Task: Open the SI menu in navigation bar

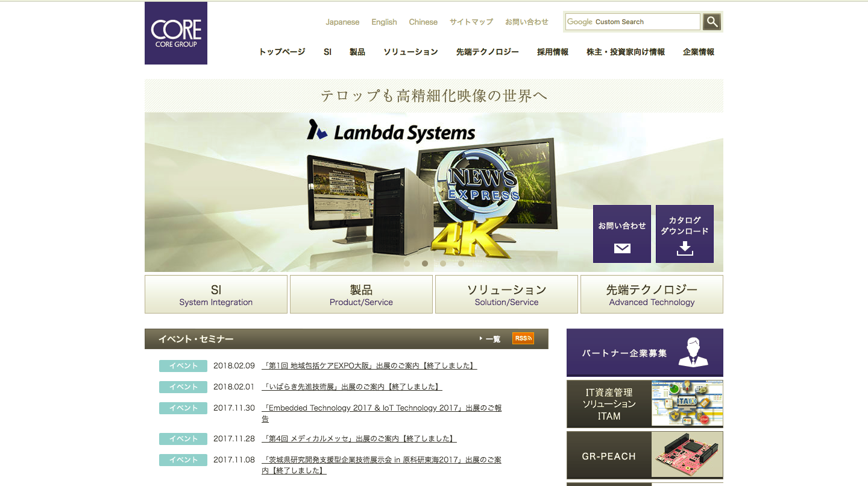Action: coord(327,52)
